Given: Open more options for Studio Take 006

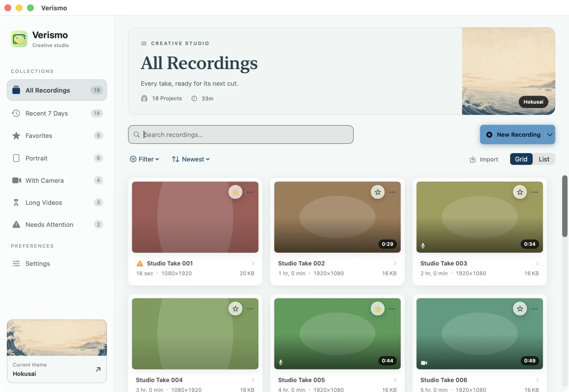Looking at the screenshot, I should (x=535, y=309).
